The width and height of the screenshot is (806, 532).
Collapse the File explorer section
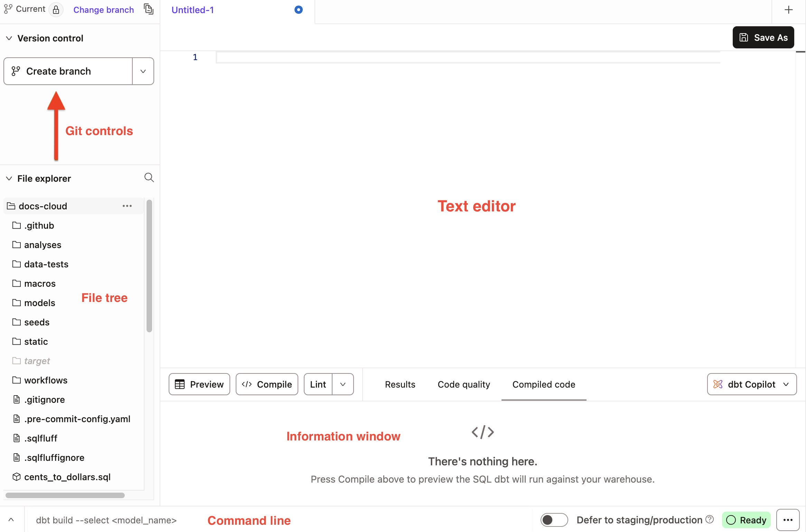(9, 178)
